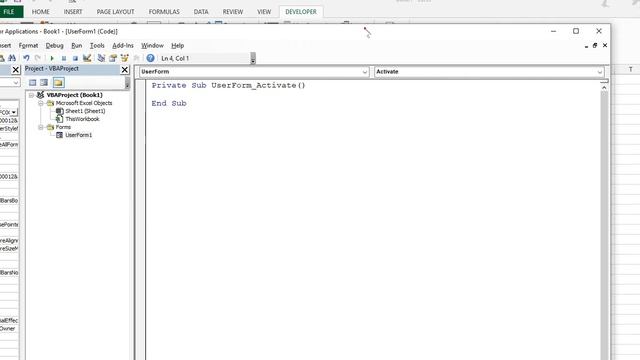
Task: Open Excel DATA tab
Action: [x=201, y=12]
